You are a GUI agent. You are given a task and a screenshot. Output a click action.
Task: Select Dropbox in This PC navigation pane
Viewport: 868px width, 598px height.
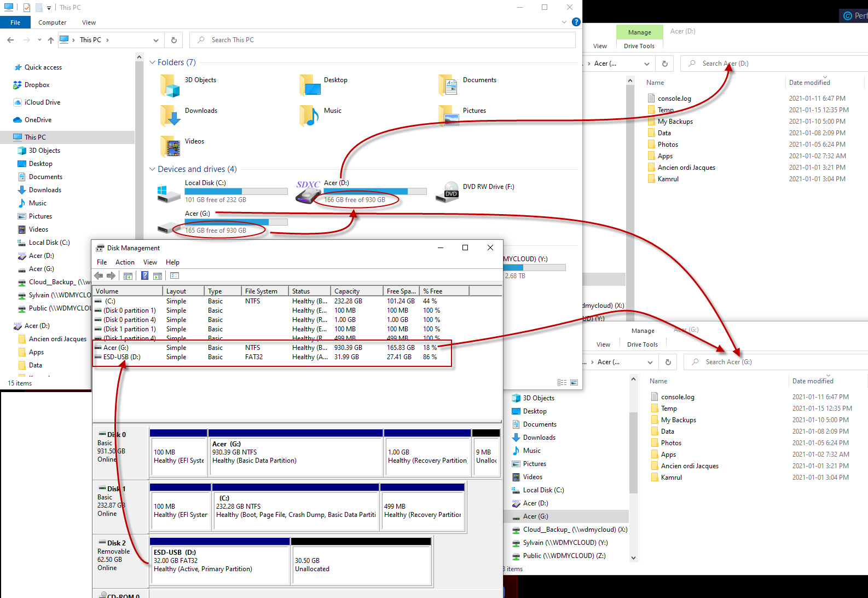pos(37,85)
